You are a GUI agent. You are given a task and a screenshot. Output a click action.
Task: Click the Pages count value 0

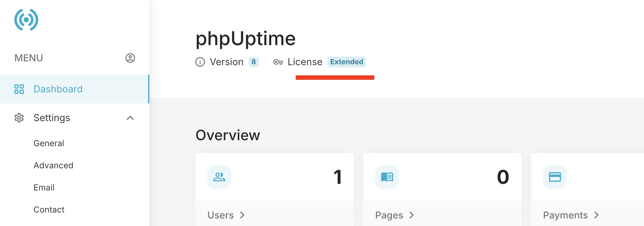pos(503,177)
